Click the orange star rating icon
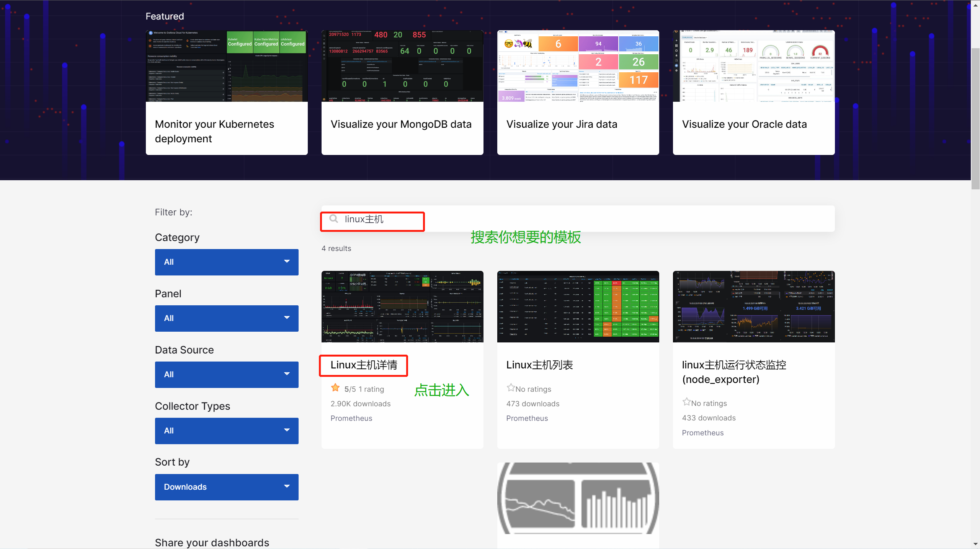Image resolution: width=980 pixels, height=549 pixels. coord(335,388)
